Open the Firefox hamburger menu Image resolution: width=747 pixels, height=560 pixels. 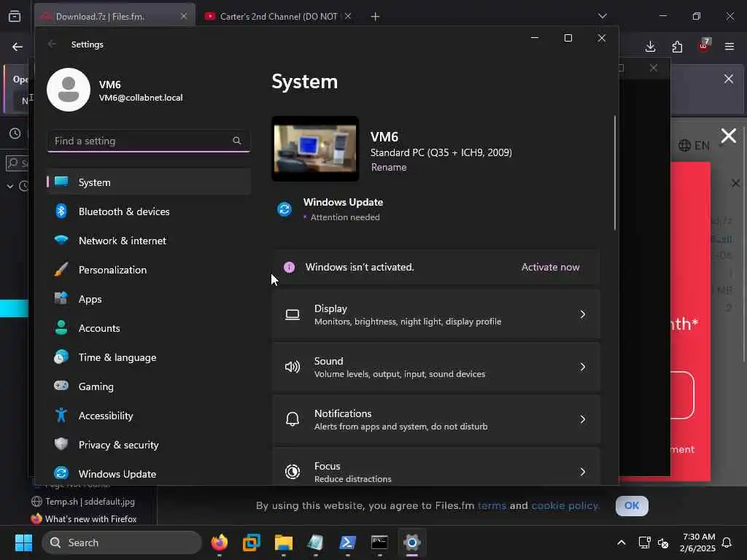(729, 46)
